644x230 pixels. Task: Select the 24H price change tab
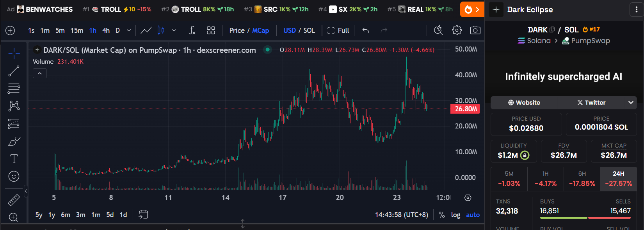point(618,178)
